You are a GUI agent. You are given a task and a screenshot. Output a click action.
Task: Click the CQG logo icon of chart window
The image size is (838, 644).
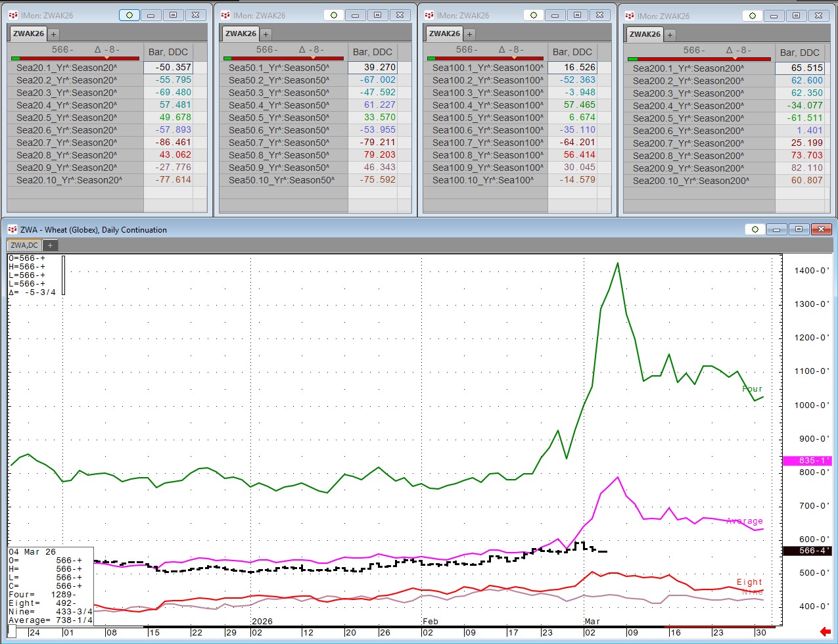[12, 229]
